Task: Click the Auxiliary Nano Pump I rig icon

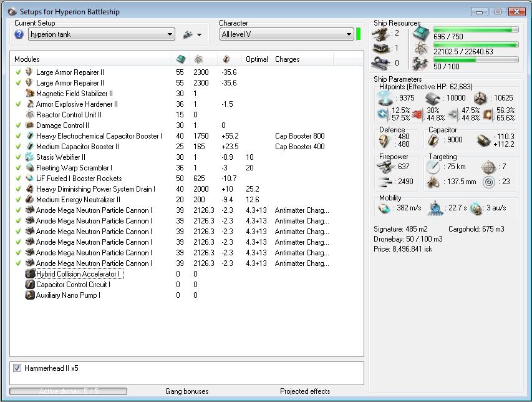Action: 30,295
